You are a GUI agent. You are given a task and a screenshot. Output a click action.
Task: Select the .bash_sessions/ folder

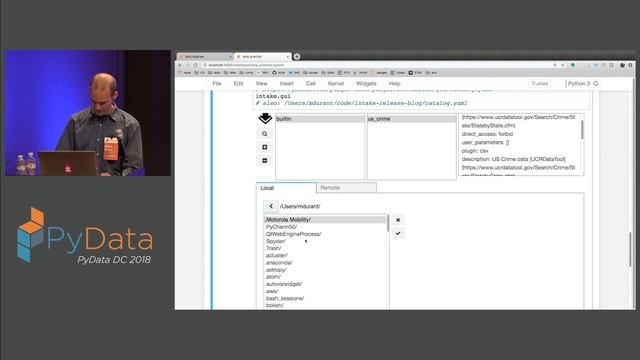pos(325,298)
